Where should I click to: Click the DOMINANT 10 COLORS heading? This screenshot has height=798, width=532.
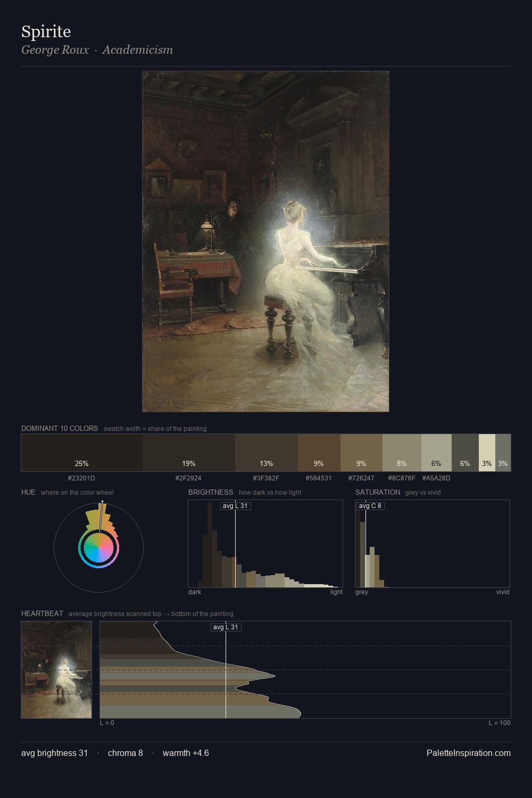(x=60, y=428)
